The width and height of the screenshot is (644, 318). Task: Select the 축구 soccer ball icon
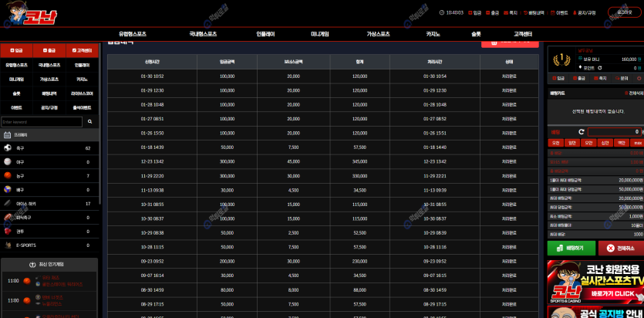point(8,148)
